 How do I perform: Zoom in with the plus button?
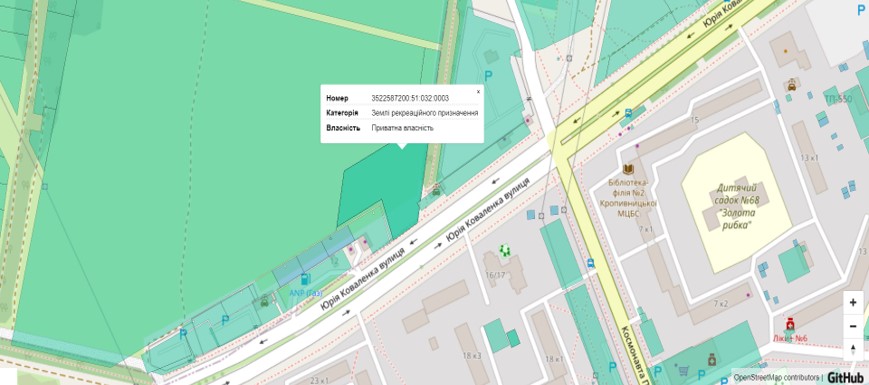coord(853,302)
